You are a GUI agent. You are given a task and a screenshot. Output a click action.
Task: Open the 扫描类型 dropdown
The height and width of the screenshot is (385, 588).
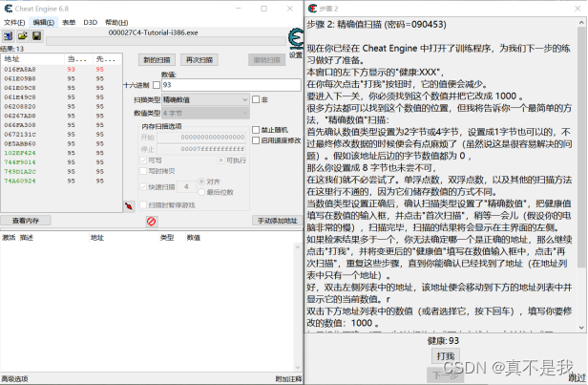[205, 99]
